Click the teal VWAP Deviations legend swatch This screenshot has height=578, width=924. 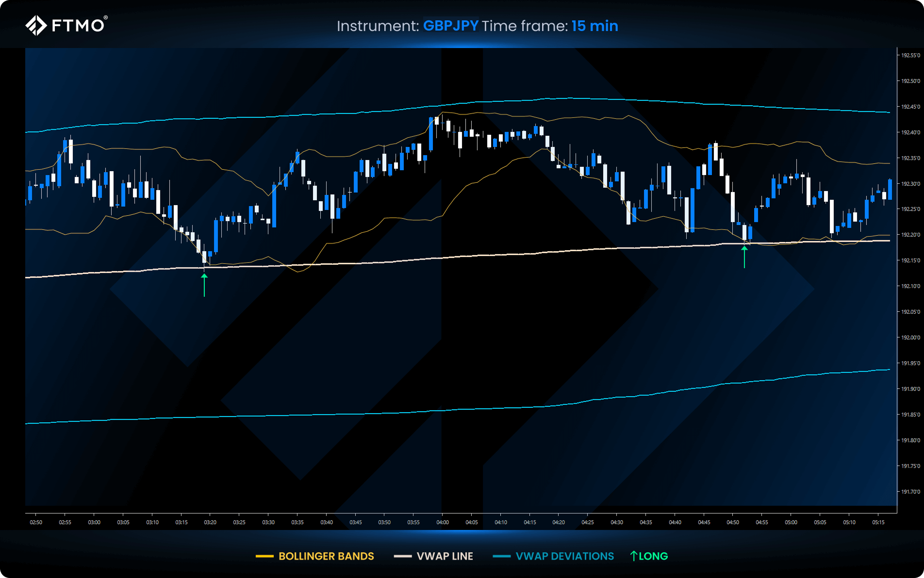click(501, 556)
